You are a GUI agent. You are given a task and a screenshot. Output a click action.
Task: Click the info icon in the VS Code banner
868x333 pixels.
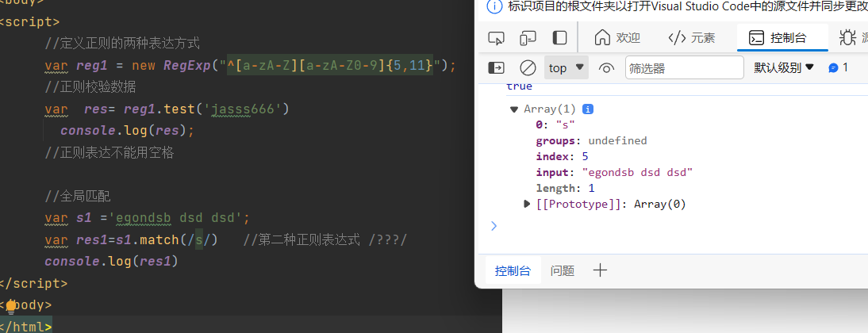(x=494, y=6)
